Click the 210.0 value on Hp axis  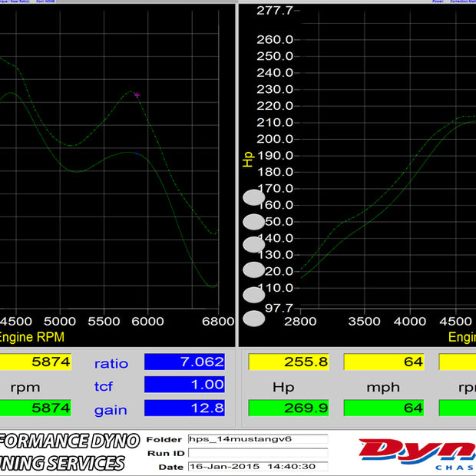click(275, 122)
